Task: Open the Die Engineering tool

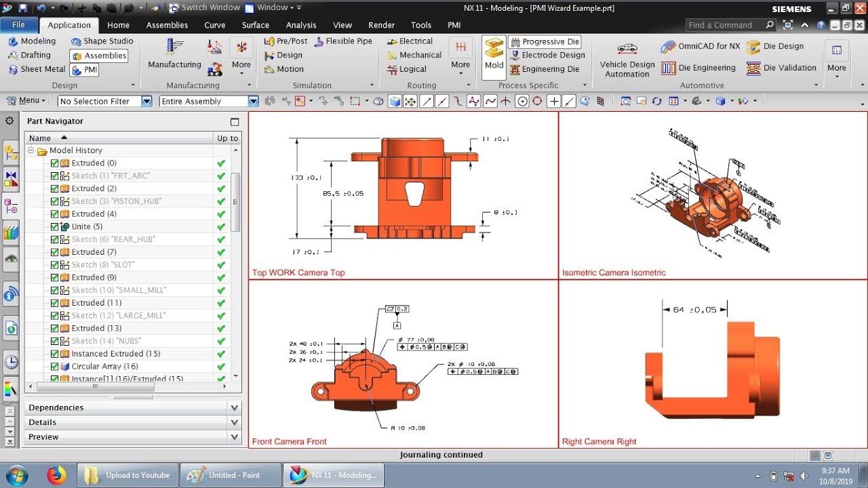Action: coord(698,68)
